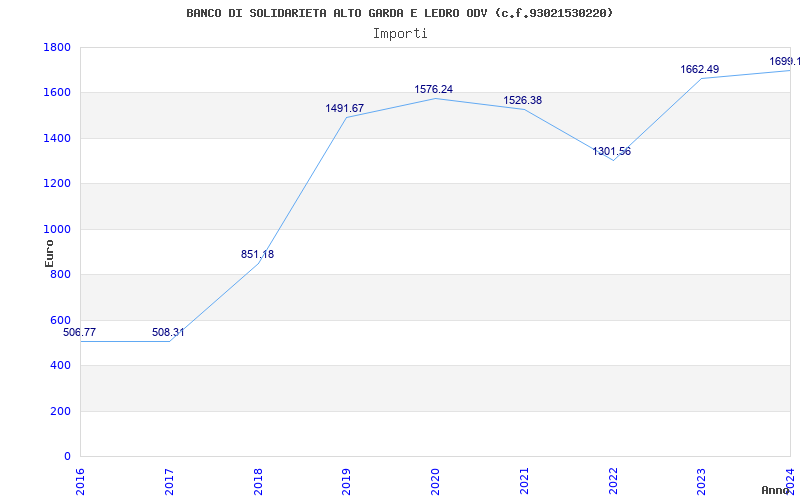Viewport: 800px width, 500px height.
Task: Click the 1000 y-axis tick label
Action: (57, 230)
